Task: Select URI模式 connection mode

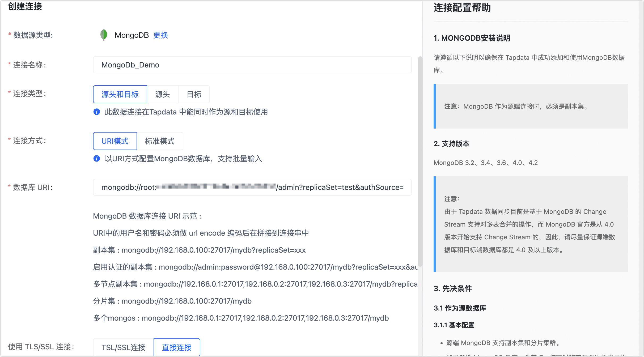Action: 115,141
